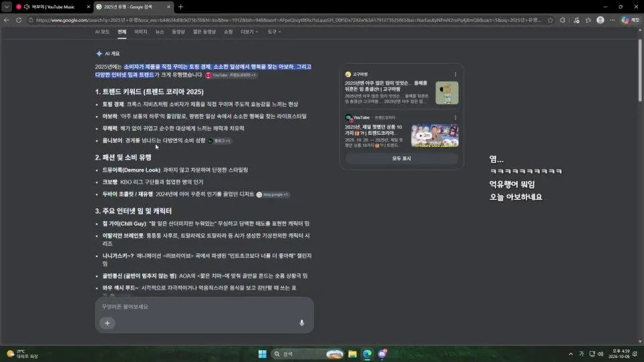Switch to AI 모드 search tab
The image size is (644, 362).
pos(102,32)
